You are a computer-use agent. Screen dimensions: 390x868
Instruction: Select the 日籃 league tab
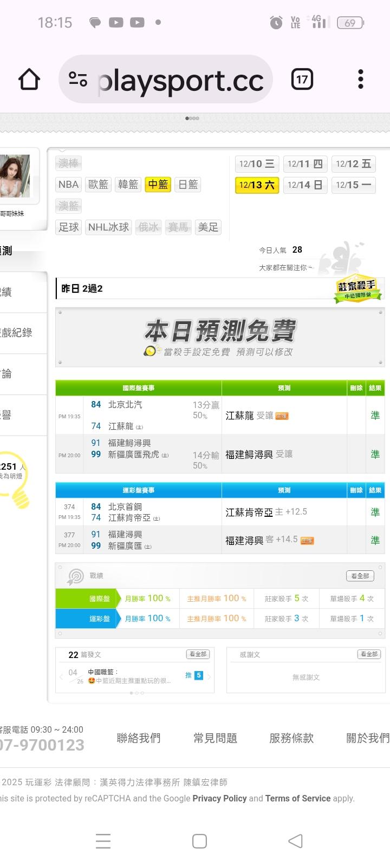point(188,185)
